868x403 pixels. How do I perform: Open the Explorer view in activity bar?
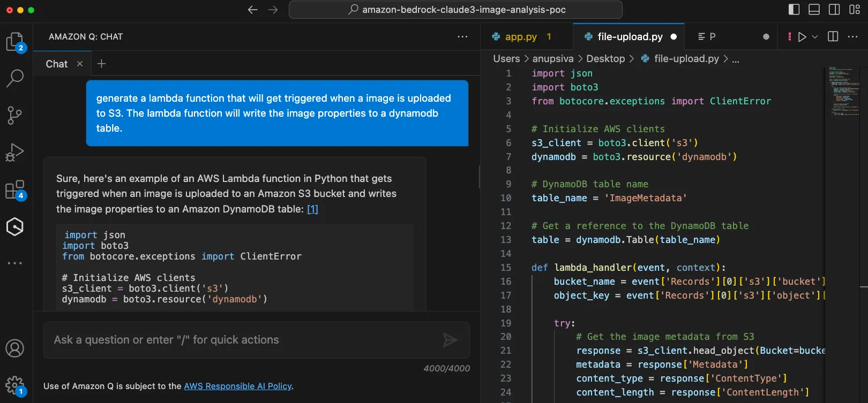[14, 42]
